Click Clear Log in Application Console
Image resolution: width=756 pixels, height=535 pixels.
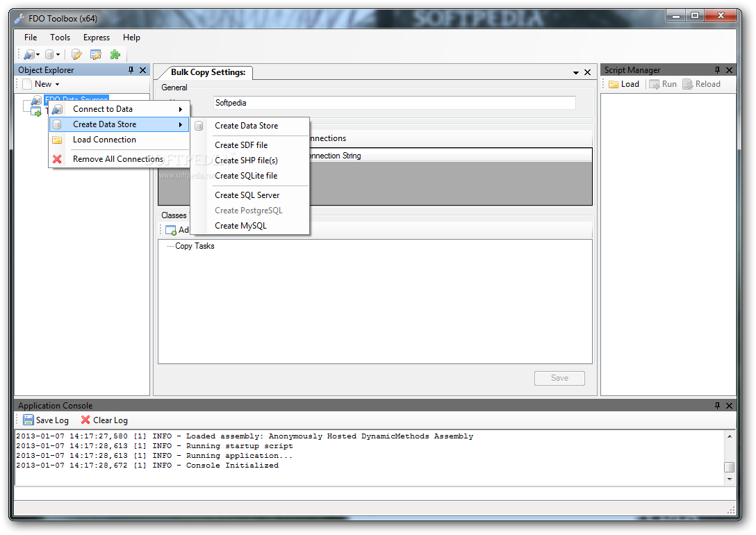pyautogui.click(x=104, y=420)
